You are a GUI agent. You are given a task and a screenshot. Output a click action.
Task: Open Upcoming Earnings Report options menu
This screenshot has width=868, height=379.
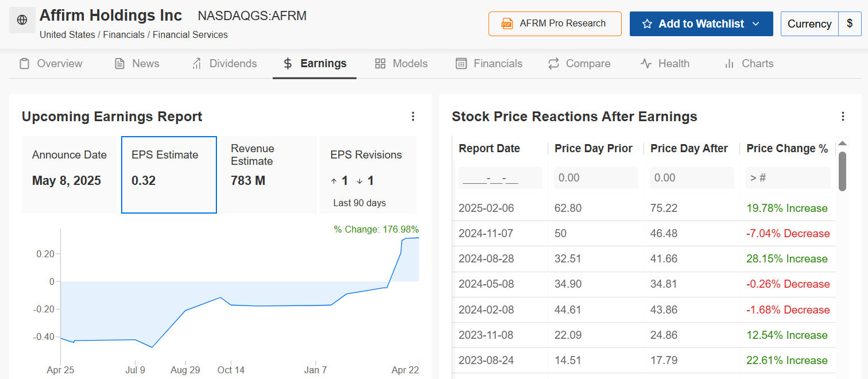coord(413,117)
